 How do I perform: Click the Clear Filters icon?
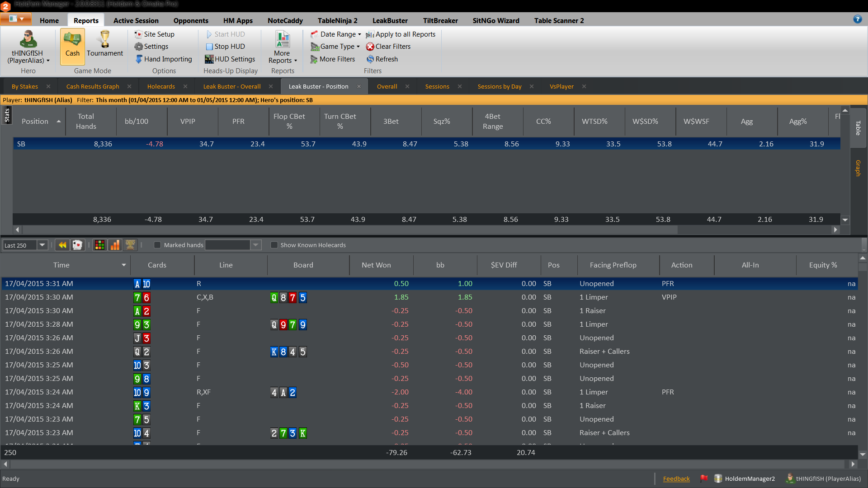[370, 47]
